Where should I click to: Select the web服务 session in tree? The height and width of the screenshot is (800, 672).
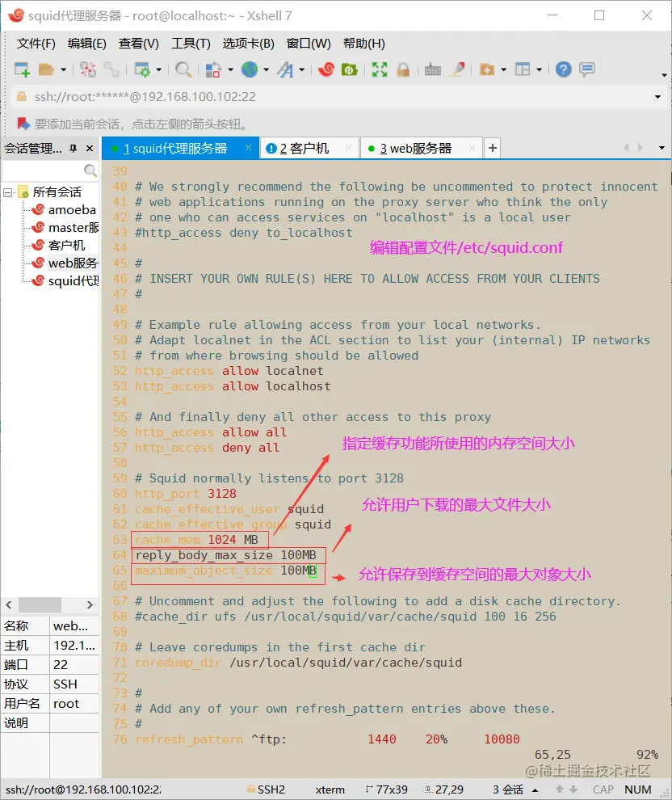coord(73,263)
